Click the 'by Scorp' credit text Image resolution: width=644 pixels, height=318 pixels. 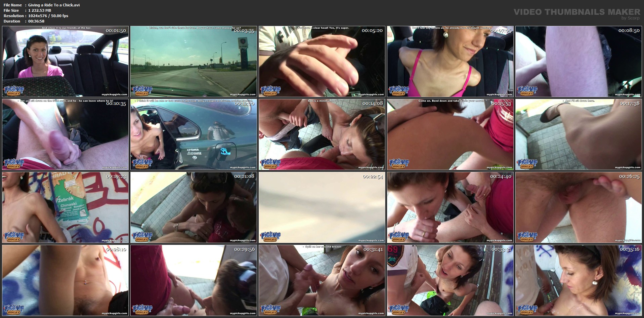[x=631, y=18]
